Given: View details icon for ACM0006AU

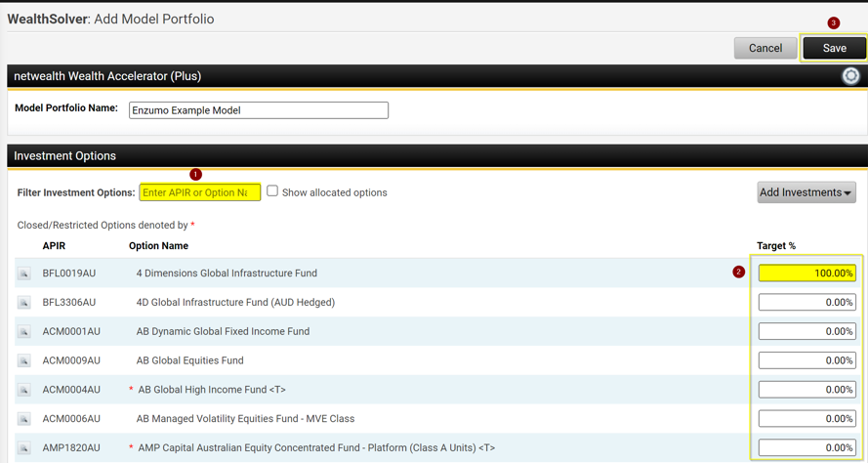Looking at the screenshot, I should tap(24, 419).
